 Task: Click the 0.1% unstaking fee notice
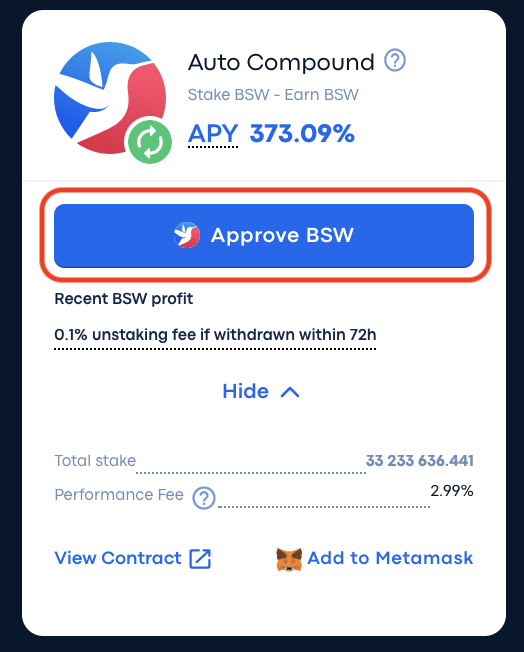tap(215, 335)
